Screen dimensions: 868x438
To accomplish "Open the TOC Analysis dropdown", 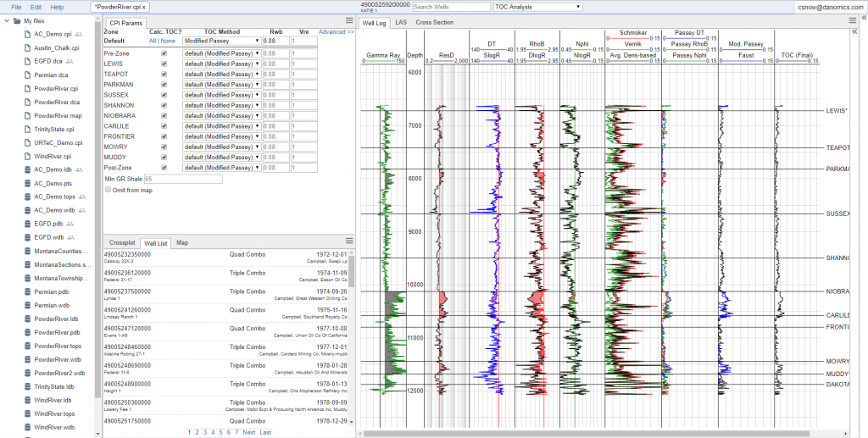I will (538, 7).
